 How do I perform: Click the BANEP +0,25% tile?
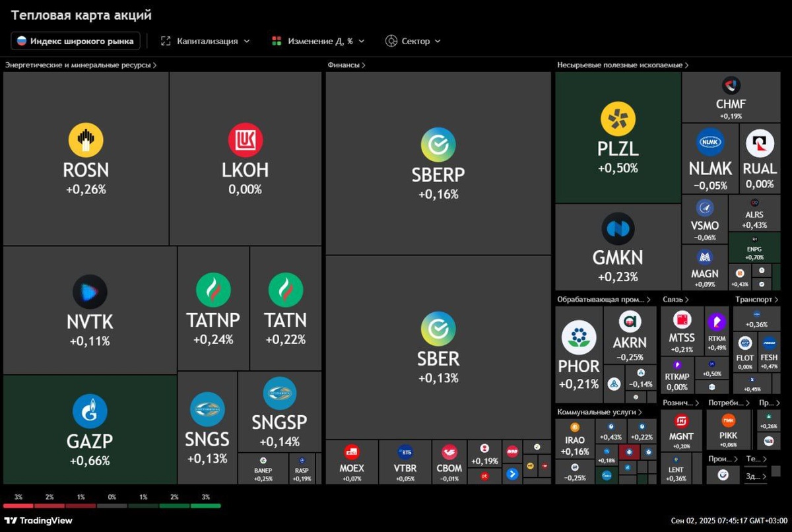[263, 469]
